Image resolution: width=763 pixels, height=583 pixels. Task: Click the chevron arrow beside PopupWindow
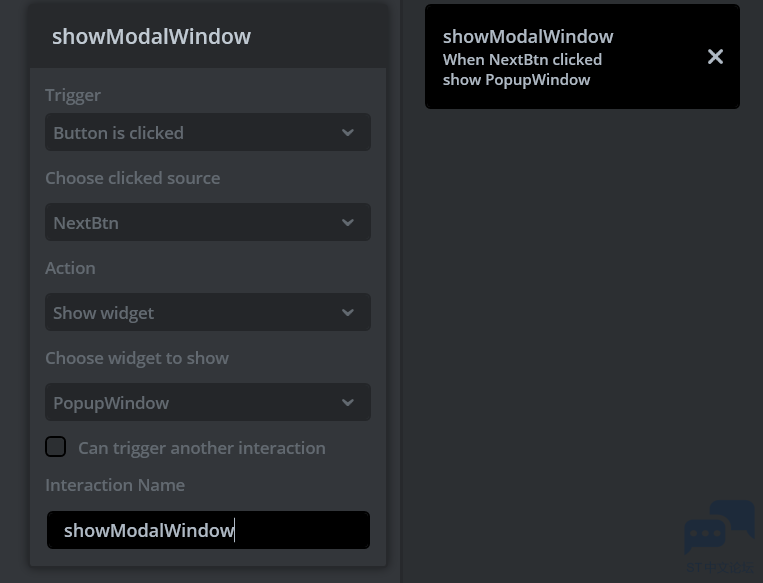348,403
